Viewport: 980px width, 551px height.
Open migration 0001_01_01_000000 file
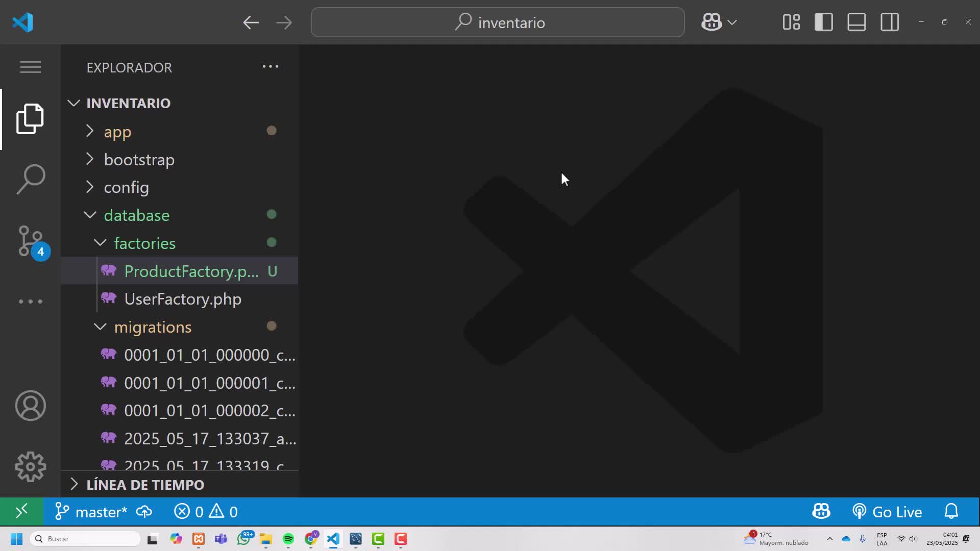180,355
